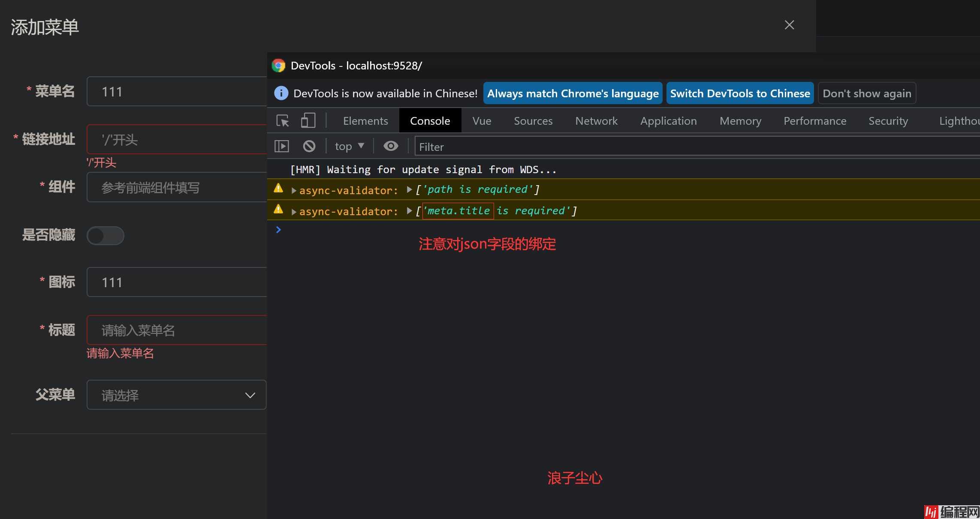Click the warning icon beside meta.title required
Image resolution: width=980 pixels, height=519 pixels.
(278, 209)
